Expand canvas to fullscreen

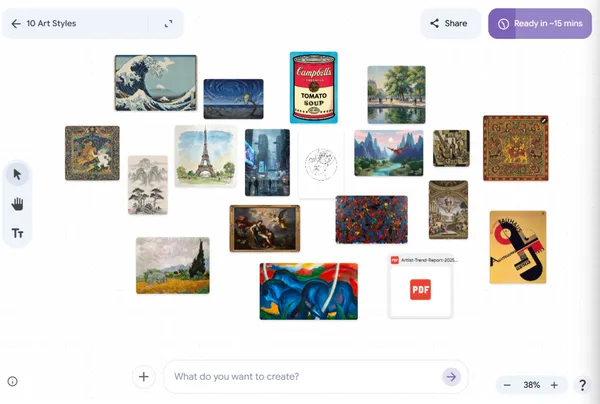click(x=168, y=24)
